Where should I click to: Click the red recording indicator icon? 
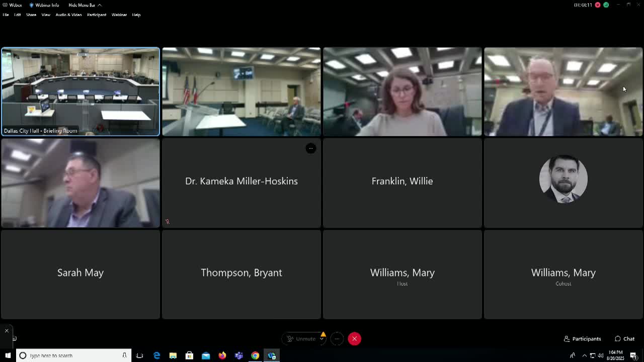[598, 5]
